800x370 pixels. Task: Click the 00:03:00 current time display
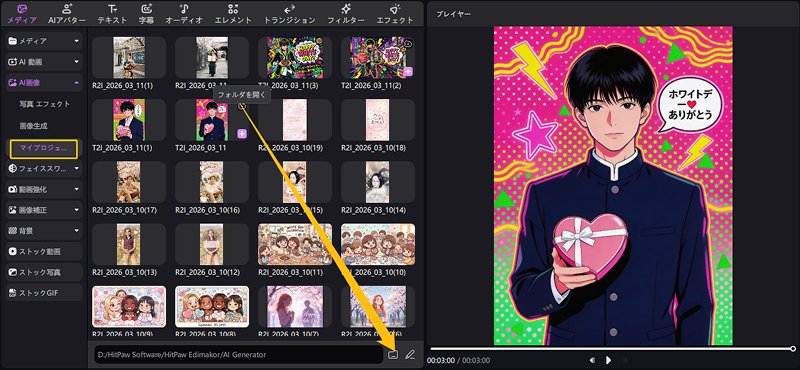(x=440, y=360)
